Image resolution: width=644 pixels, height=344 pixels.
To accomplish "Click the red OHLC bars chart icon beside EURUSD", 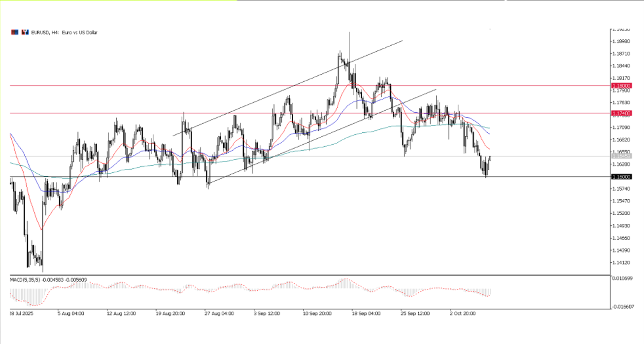I will pos(15,32).
